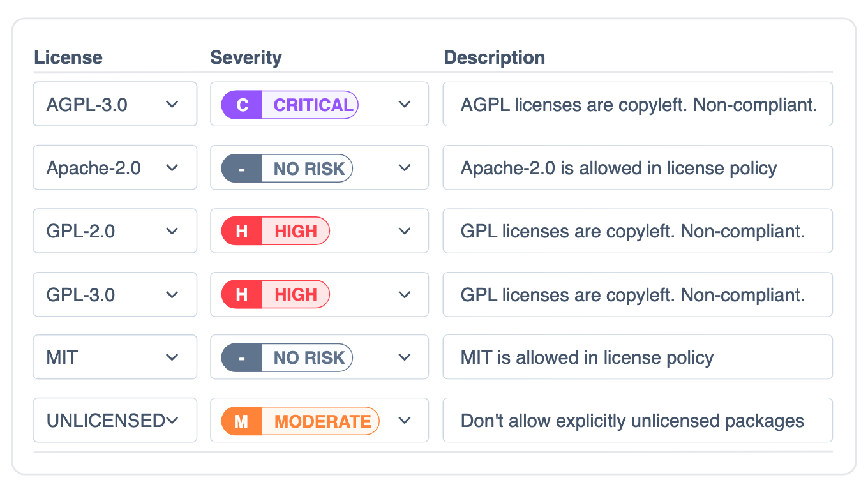868x487 pixels.
Task: Expand the MIT license dropdown chevron
Action: tap(172, 357)
